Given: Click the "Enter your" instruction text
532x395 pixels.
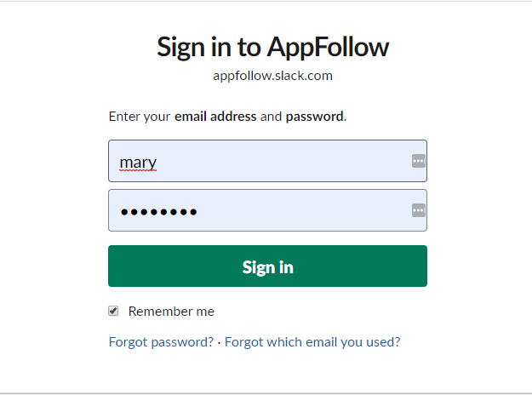Looking at the screenshot, I should pyautogui.click(x=140, y=117).
